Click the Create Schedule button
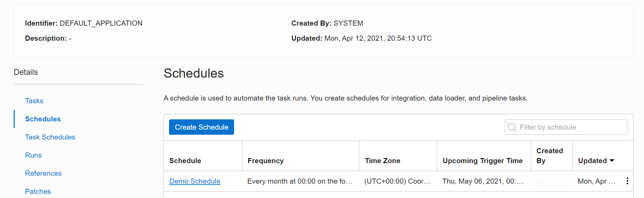The height and width of the screenshot is (198, 644). (x=201, y=127)
